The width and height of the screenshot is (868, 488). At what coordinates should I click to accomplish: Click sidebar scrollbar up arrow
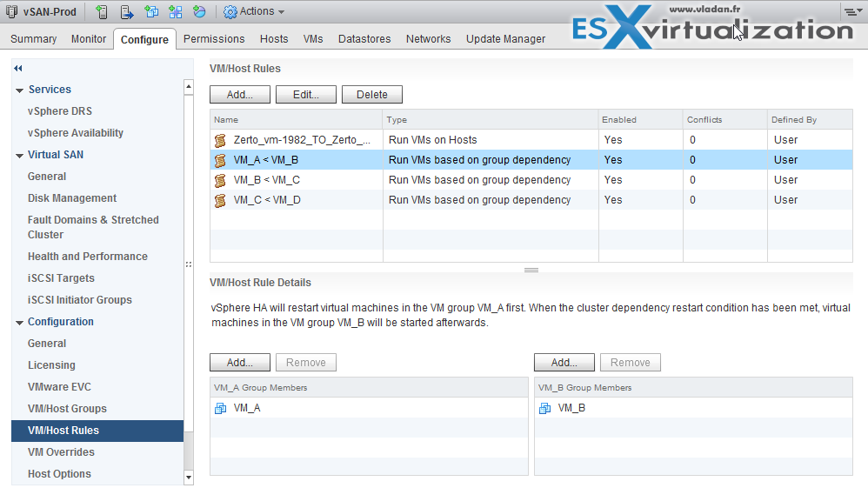pyautogui.click(x=189, y=86)
